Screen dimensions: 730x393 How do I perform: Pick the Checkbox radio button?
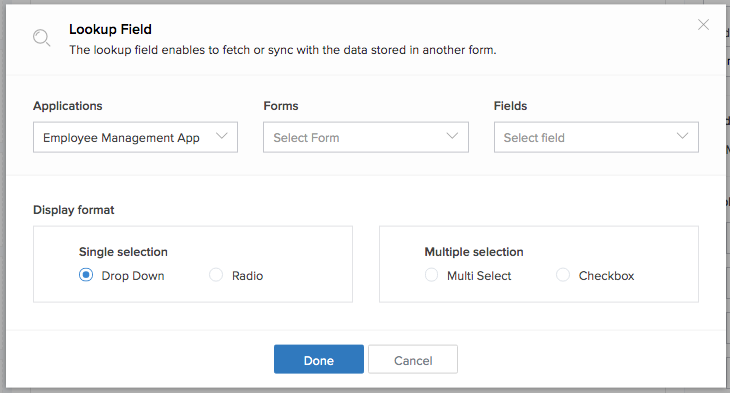click(x=563, y=275)
